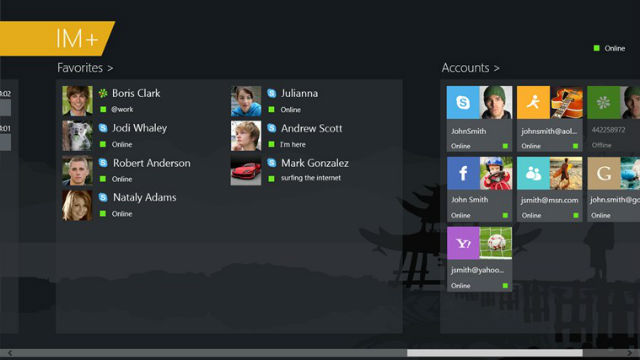Toggle the green status square on JohnSmith Skype tile
This screenshot has height=360, width=640.
tap(505, 146)
